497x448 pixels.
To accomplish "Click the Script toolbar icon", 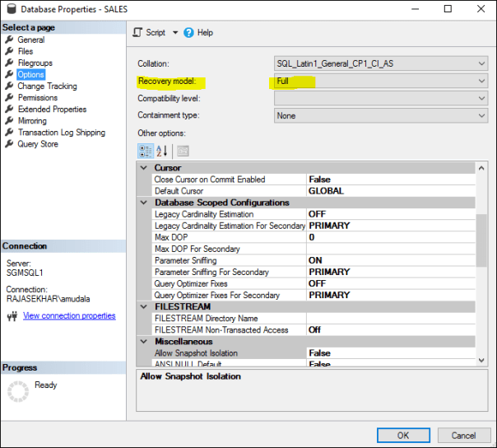I will 138,32.
